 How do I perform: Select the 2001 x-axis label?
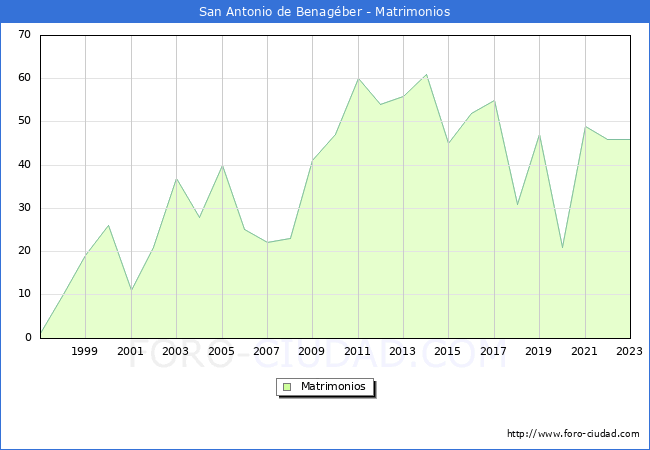pos(131,351)
